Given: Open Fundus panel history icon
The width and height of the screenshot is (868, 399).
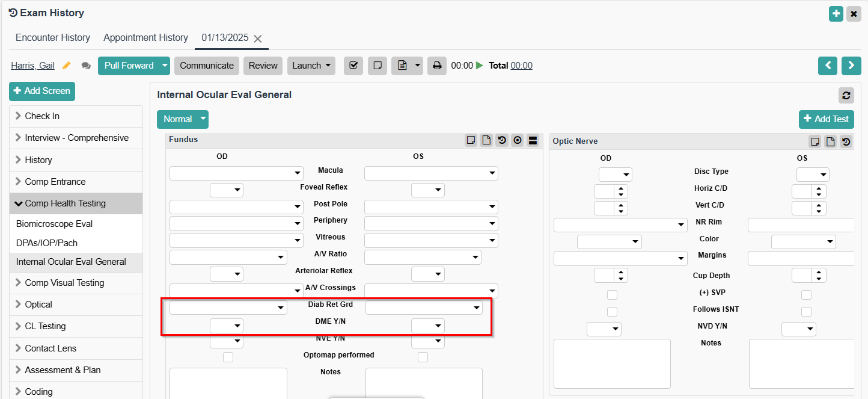Looking at the screenshot, I should (501, 140).
